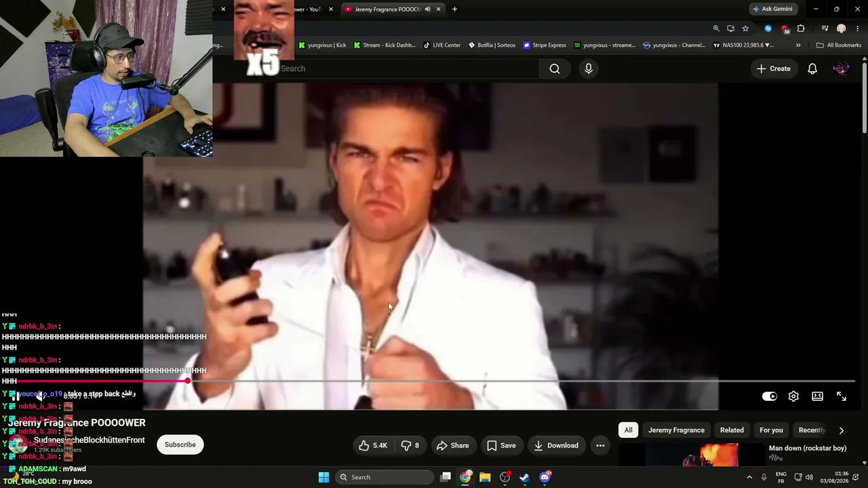Open File Explorer from the taskbar
This screenshot has height=488, width=868.
485,477
